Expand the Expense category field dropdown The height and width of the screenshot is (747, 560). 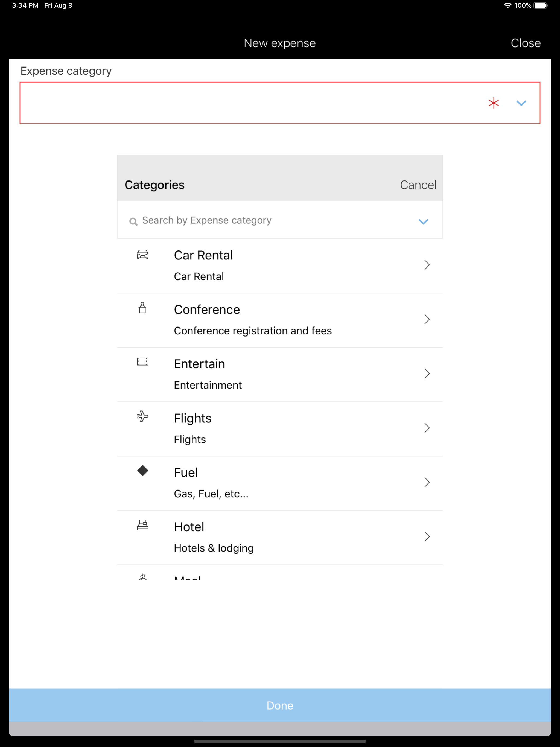(x=521, y=103)
